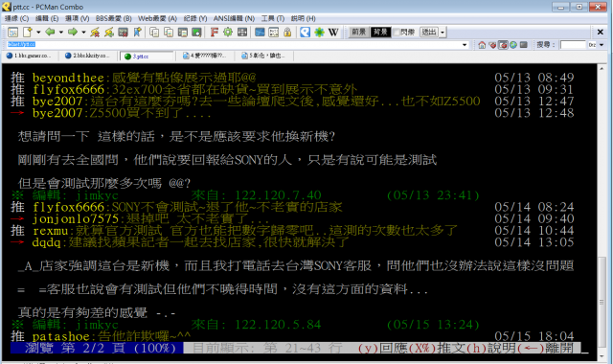The image size is (613, 364).
Task: Click the blue picture icon
Action: [260, 32]
